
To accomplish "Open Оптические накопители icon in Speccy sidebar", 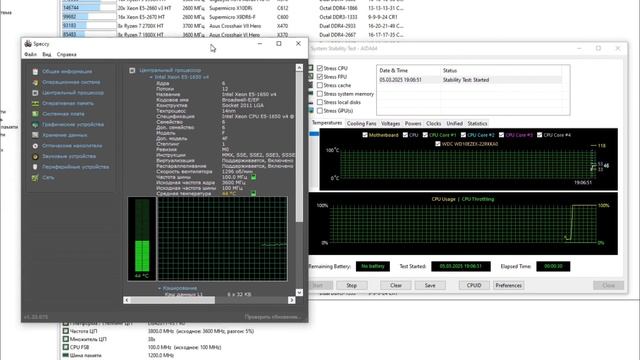I will pyautogui.click(x=36, y=146).
